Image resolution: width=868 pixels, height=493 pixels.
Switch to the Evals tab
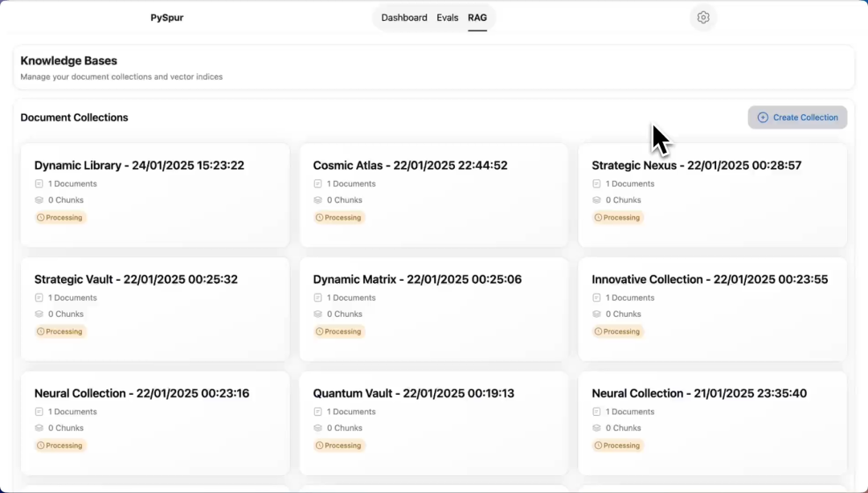click(448, 18)
